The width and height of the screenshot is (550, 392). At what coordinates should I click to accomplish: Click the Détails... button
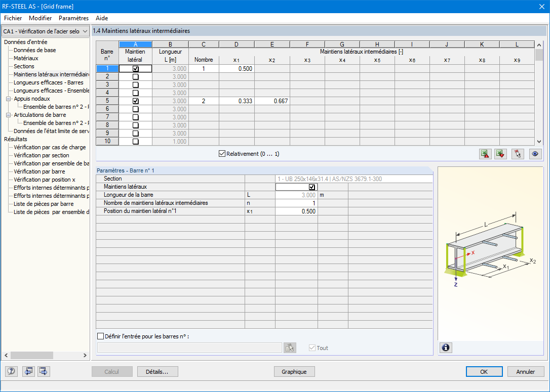click(x=158, y=372)
